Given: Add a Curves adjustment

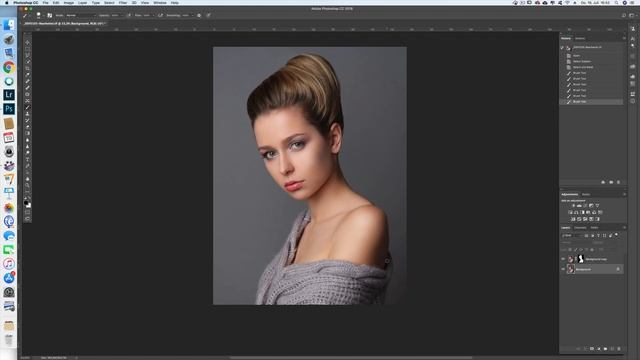Looking at the screenshot, I should click(585, 206).
